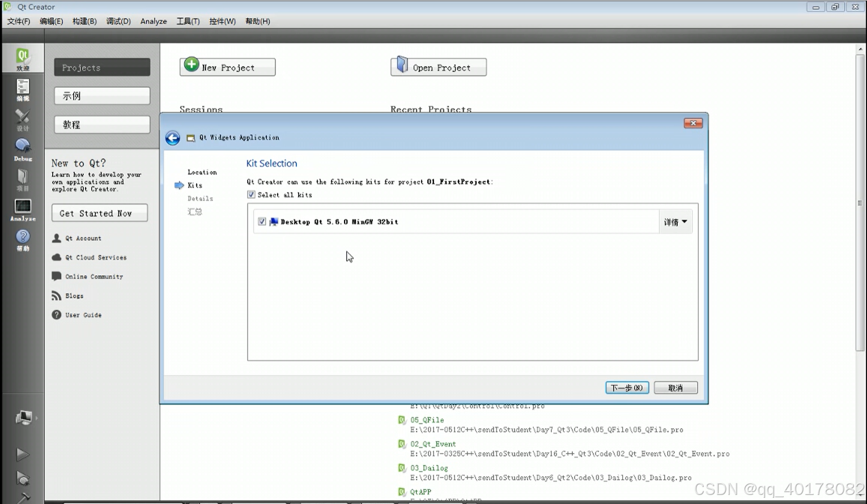Screen dimensions: 867x504
Task: Uncheck Desktop Qt 5.6.0 MinGW 32bit kit
Action: click(x=262, y=221)
